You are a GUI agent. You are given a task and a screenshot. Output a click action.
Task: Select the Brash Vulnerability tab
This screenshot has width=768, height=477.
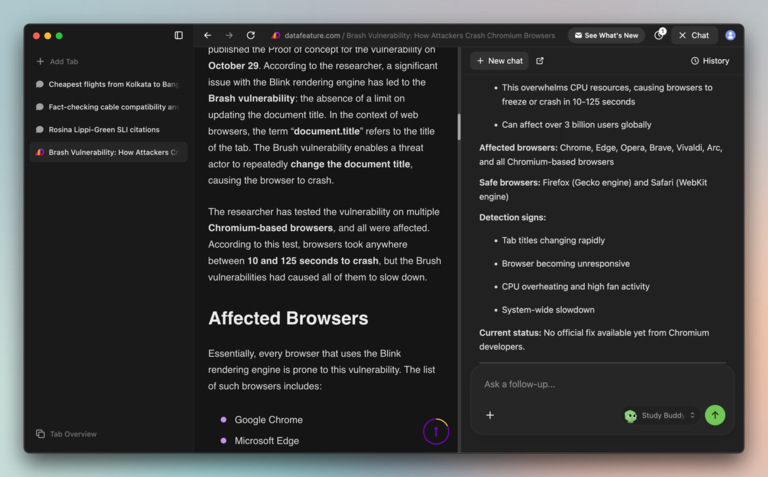pyautogui.click(x=108, y=152)
